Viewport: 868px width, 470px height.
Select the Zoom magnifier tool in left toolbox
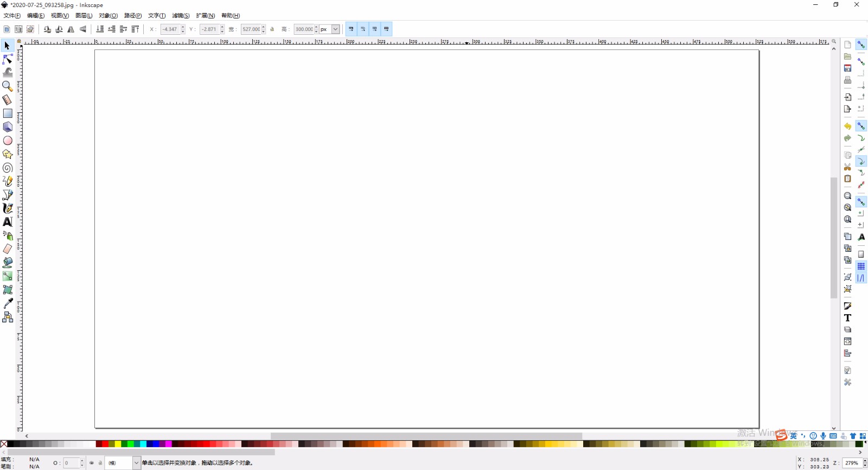click(8, 86)
